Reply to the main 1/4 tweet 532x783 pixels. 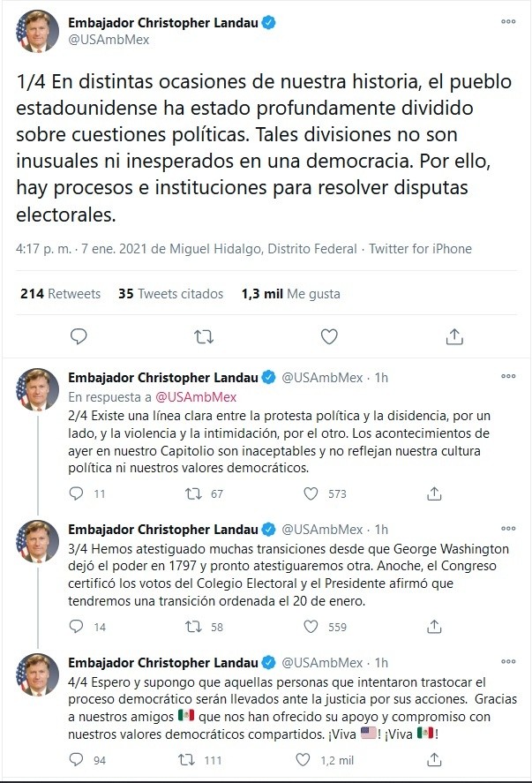pos(79,336)
